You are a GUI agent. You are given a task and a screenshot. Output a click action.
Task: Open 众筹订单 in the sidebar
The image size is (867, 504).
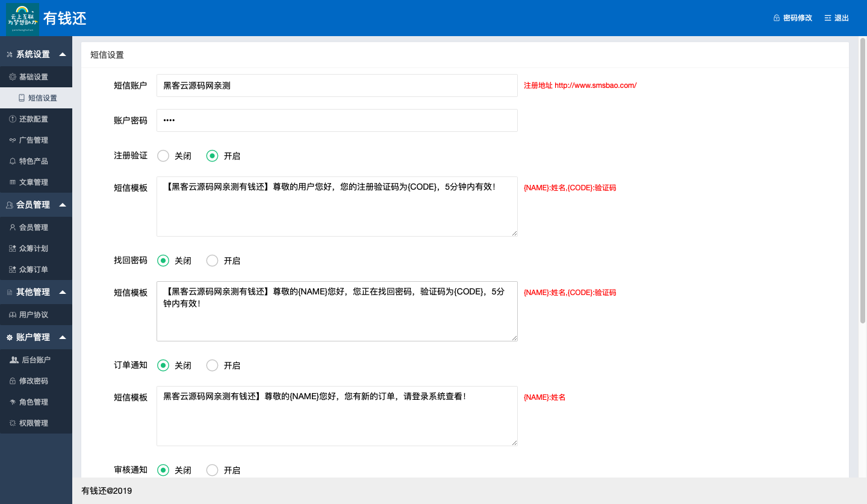pyautogui.click(x=33, y=270)
